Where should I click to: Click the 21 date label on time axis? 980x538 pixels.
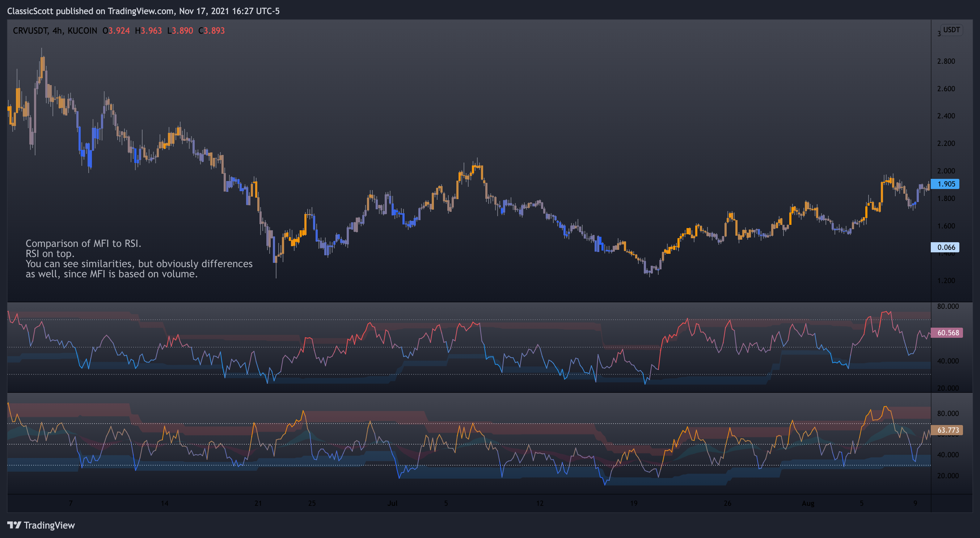[258, 503]
